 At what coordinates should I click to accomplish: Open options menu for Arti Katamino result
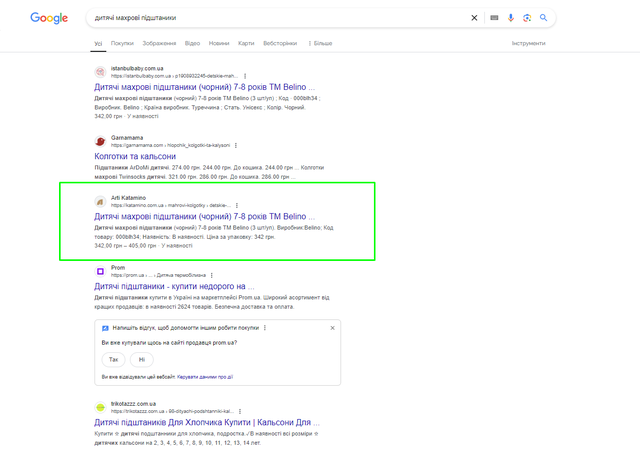click(x=237, y=205)
